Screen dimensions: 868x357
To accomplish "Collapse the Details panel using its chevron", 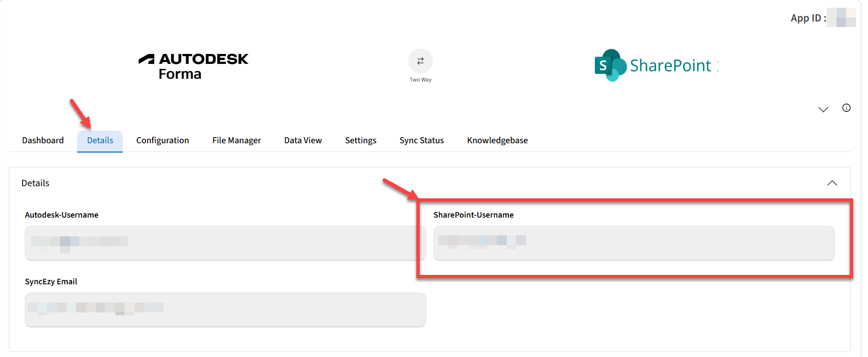I will pyautogui.click(x=832, y=183).
